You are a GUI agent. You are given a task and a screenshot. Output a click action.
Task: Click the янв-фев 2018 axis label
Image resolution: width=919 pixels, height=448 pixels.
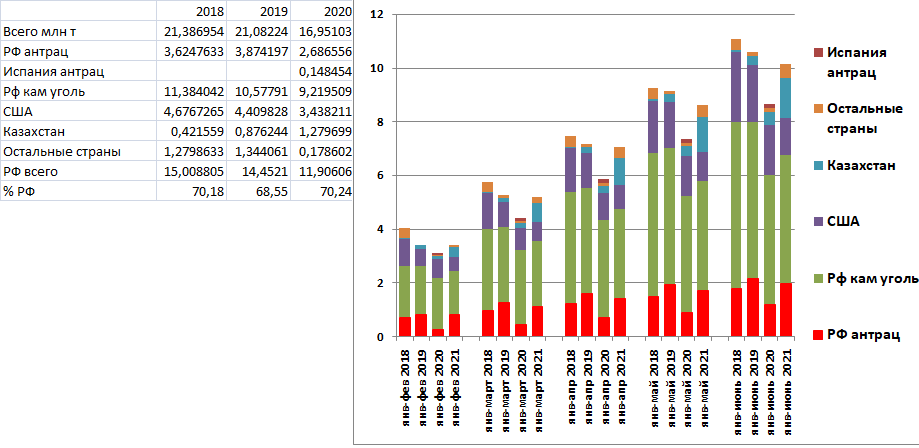coord(405,395)
